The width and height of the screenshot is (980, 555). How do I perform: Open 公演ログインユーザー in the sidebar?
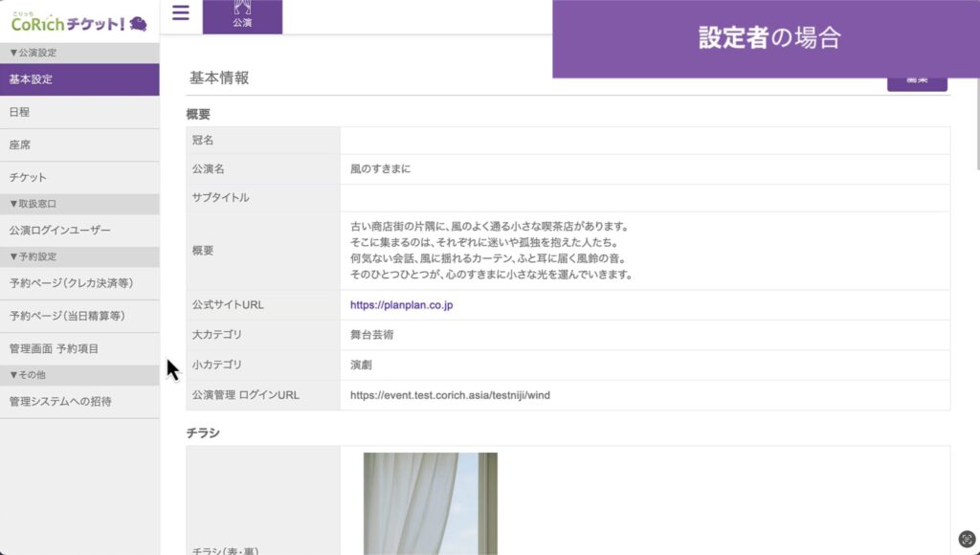click(x=59, y=230)
